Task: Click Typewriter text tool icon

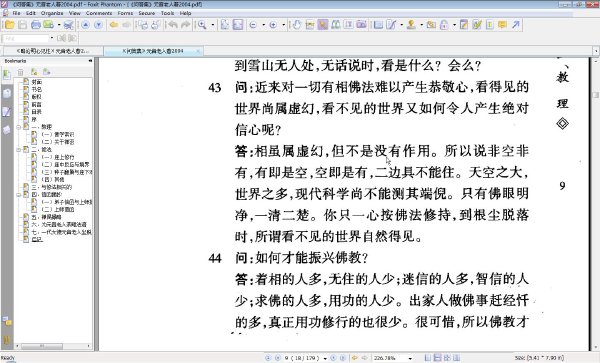Action: (x=349, y=25)
